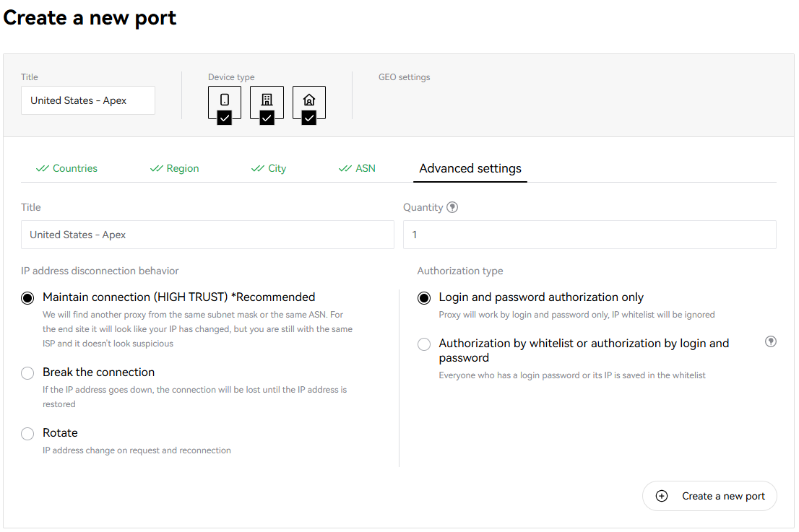Select Maintain connection (HIGH TRUST) radio option

click(27, 298)
